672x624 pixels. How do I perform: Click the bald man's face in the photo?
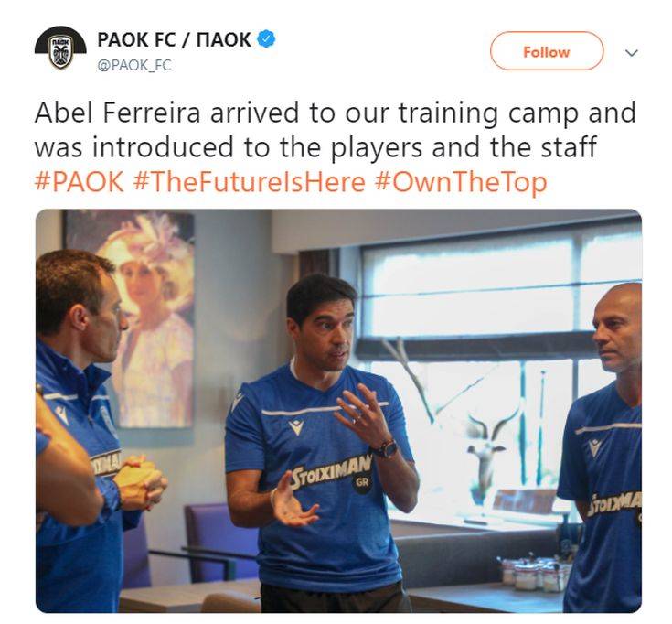(x=616, y=328)
